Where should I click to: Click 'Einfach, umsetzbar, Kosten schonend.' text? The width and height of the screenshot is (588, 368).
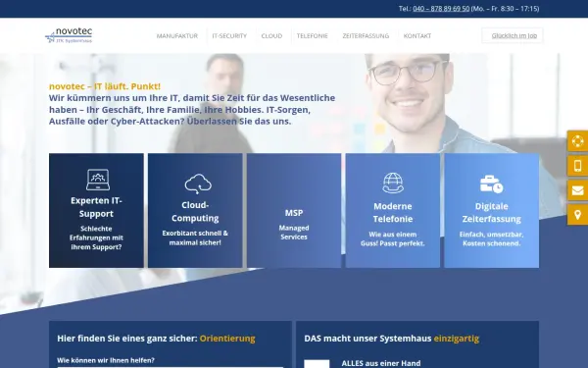492,238
